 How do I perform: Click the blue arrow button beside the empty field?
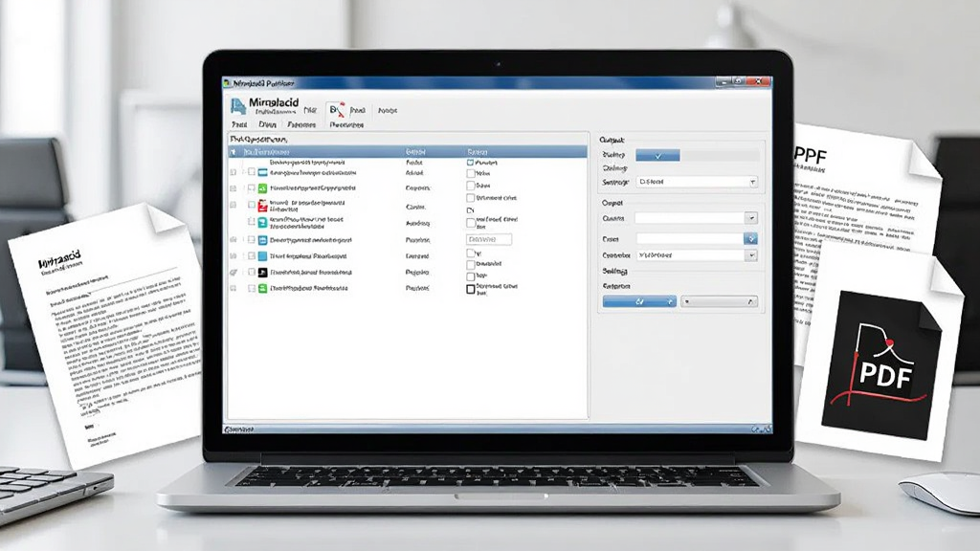[x=750, y=238]
